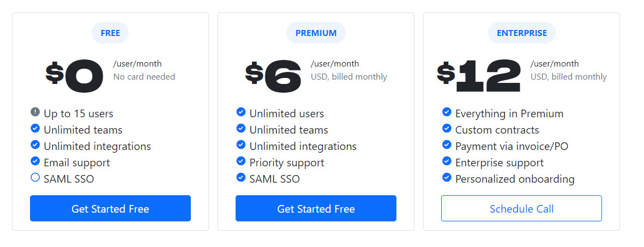Select the PREMIUM plan badge

point(316,33)
